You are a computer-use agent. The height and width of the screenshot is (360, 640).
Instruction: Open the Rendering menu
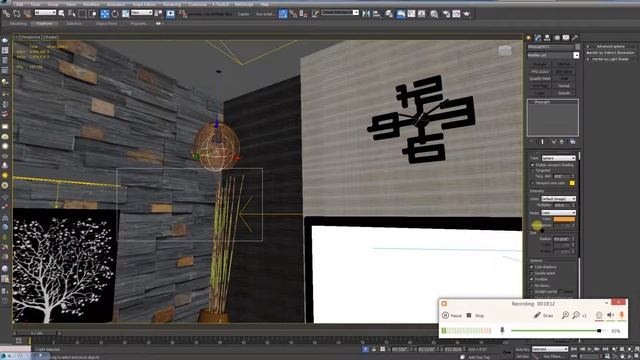click(x=172, y=4)
